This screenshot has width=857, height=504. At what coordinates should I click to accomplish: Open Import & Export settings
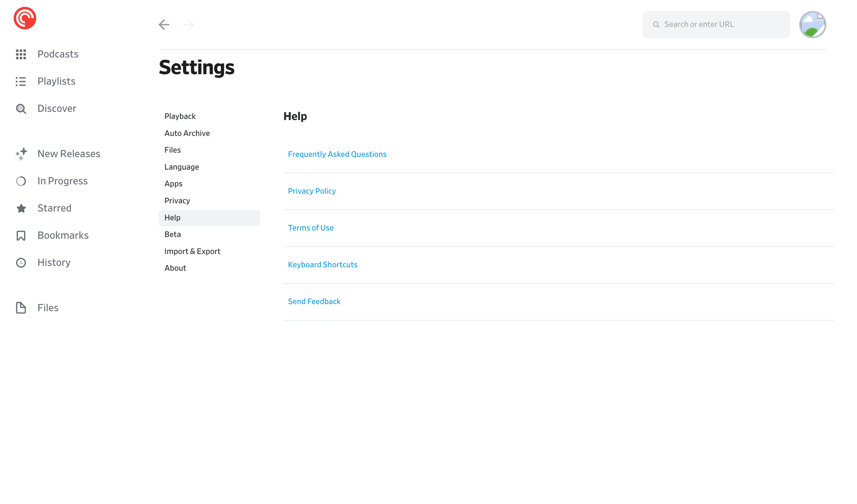pyautogui.click(x=209, y=252)
